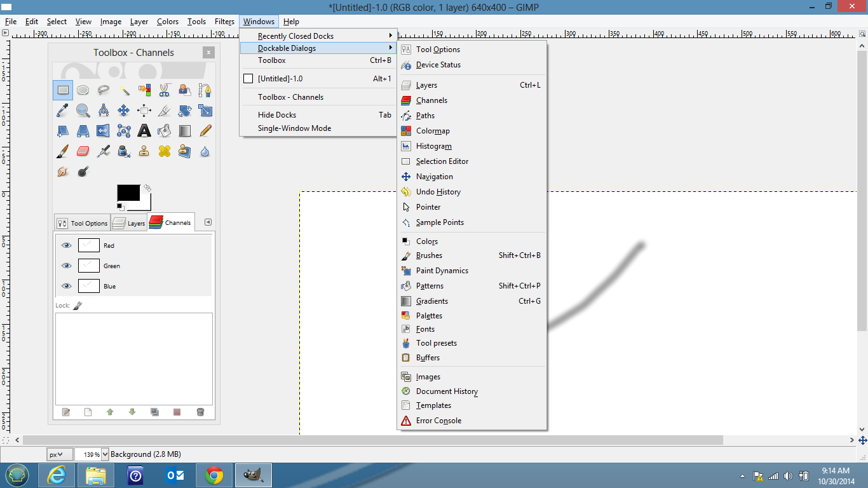Click the swap foreground/background colors arrow

147,188
